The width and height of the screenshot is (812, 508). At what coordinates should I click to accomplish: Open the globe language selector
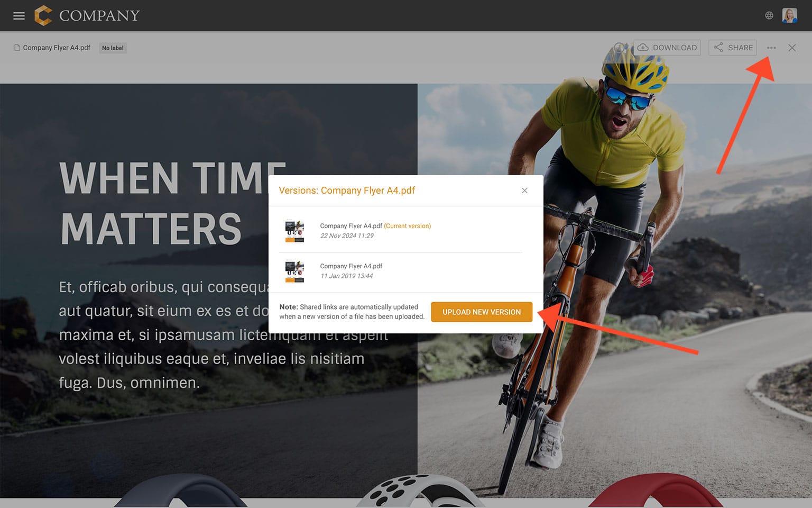[769, 15]
